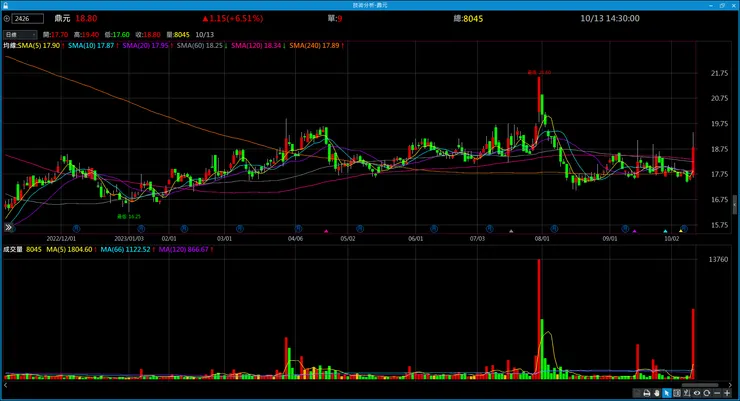The image size is (740, 401).
Task: Click the gray triangle marker between 07/03 and 08/01
Action: pos(511,231)
